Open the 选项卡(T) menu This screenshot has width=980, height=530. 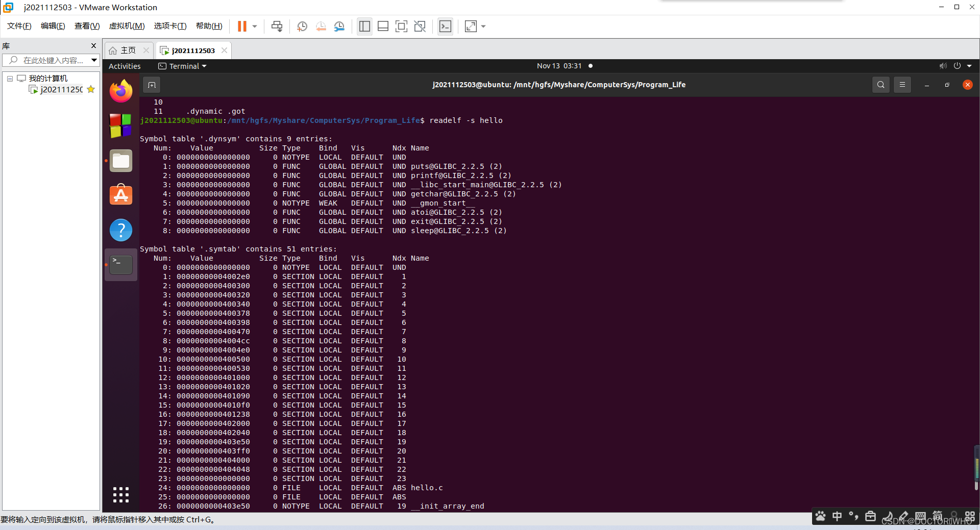click(170, 26)
